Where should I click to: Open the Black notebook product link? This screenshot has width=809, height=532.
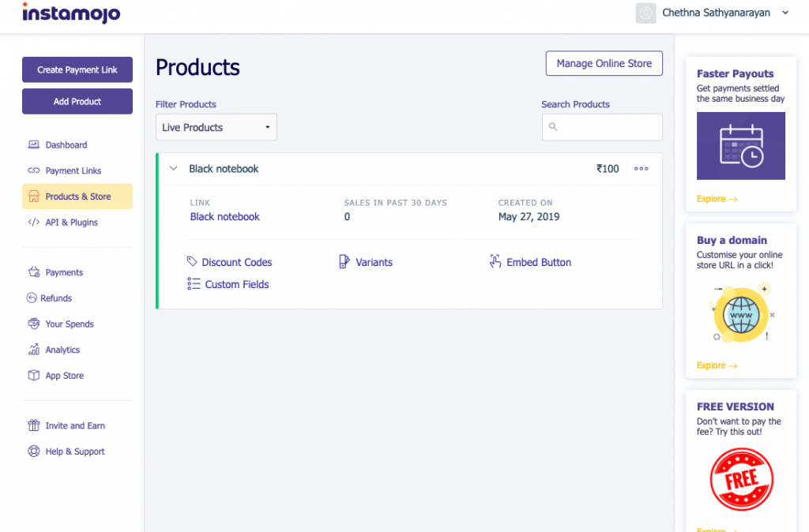(x=224, y=217)
